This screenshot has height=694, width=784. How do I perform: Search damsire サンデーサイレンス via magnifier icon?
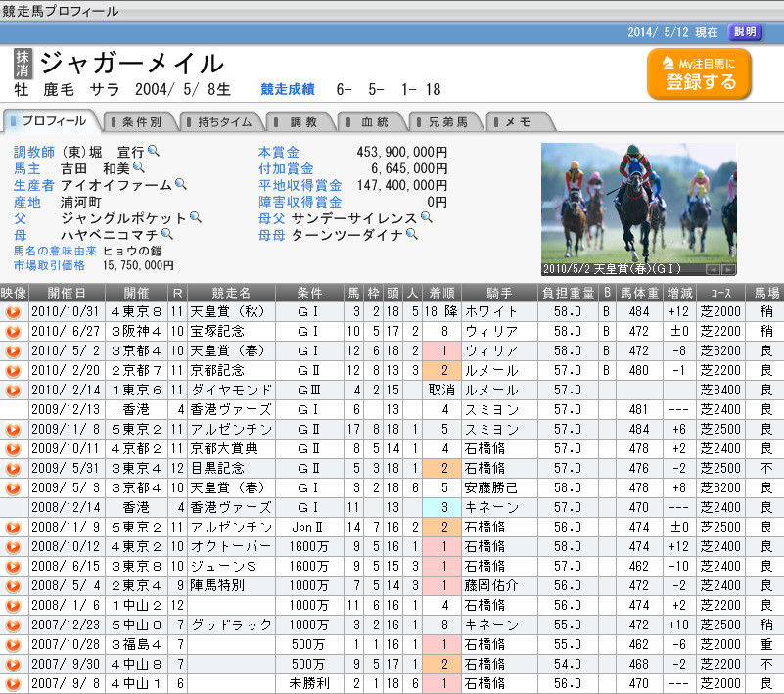click(427, 217)
